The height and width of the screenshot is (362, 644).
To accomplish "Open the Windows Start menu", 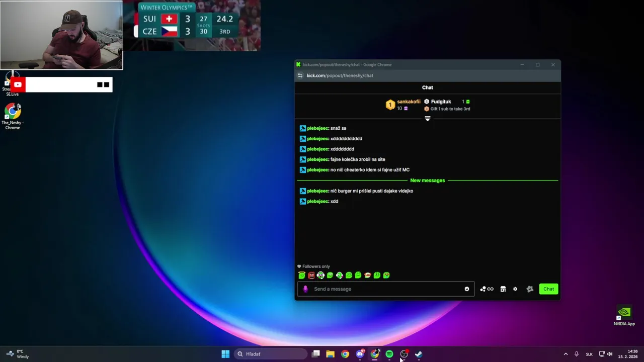I will pyautogui.click(x=225, y=354).
